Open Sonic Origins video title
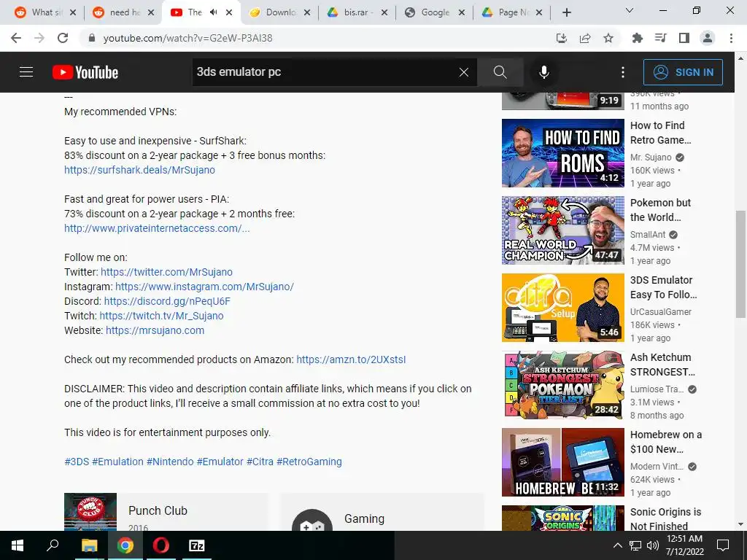 665,519
